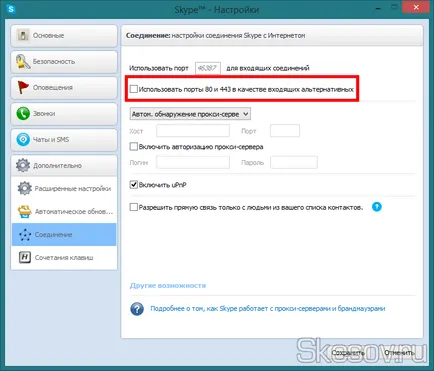Click the Отменить button
This screenshot has width=434, height=371.
point(399,353)
